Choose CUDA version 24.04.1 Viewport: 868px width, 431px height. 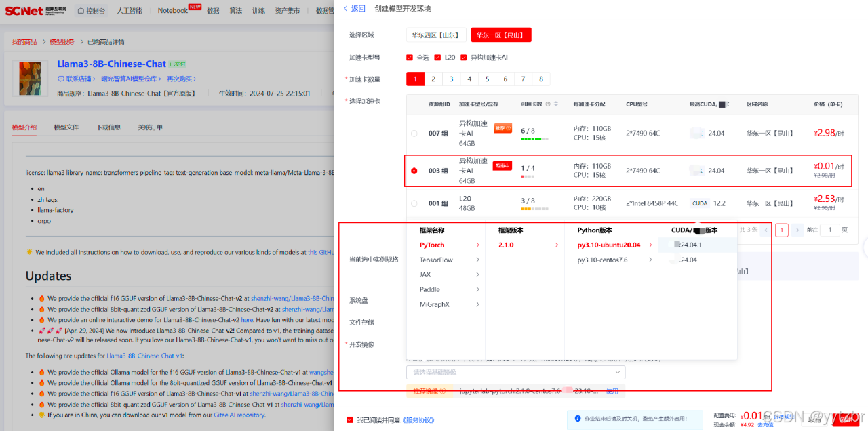coord(698,245)
